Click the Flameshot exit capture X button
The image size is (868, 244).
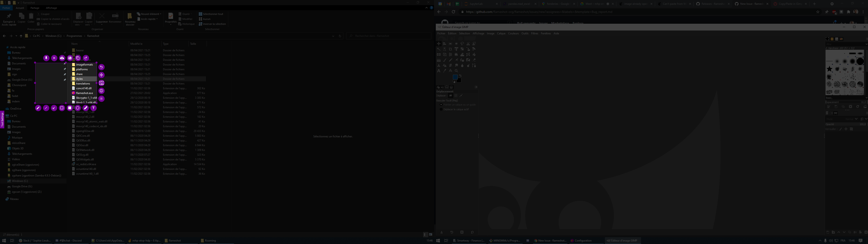coord(54,58)
